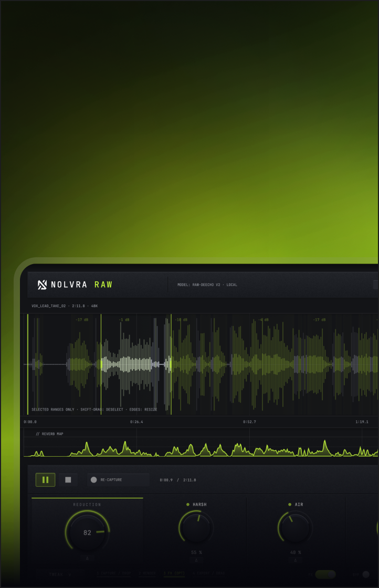Click the white selected waveform range
Viewport: 379px width, 588px height.
[x=136, y=364]
